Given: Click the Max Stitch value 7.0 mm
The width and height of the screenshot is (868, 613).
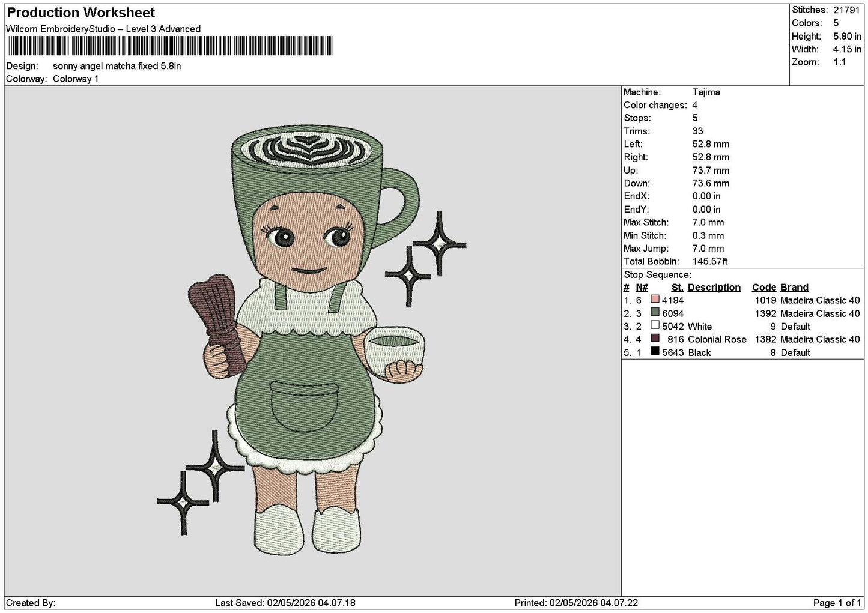Looking at the screenshot, I should tap(708, 222).
